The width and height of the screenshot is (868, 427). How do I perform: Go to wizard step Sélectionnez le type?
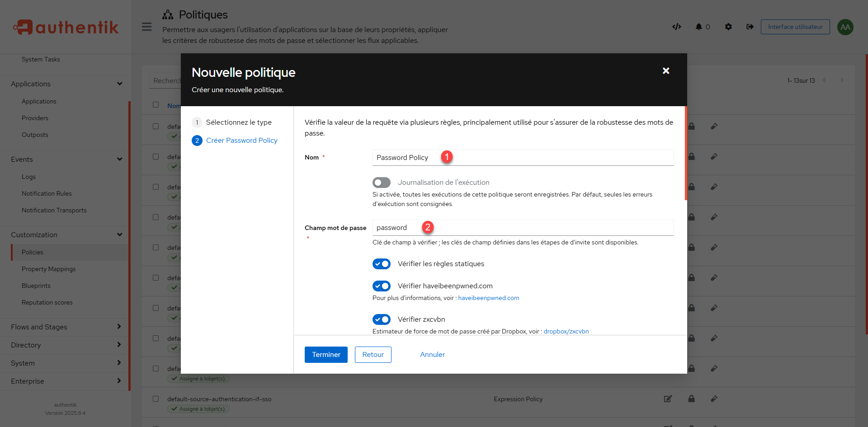[x=239, y=122]
